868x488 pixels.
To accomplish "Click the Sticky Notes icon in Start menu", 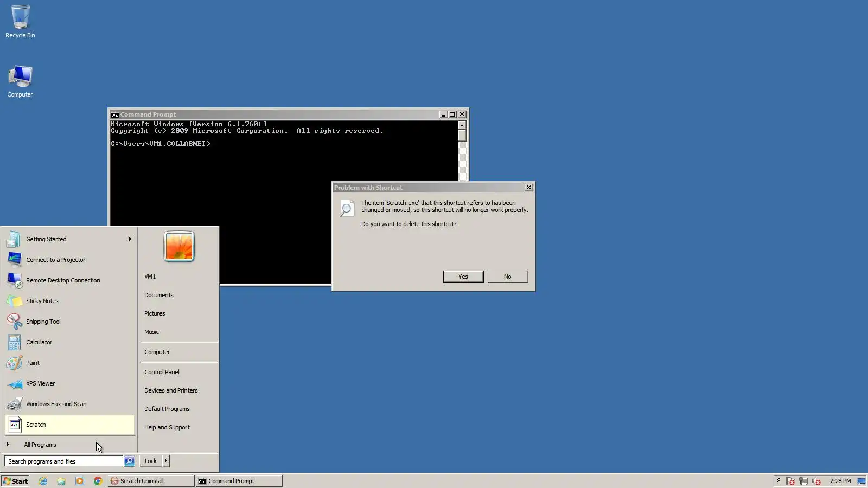I will pos(15,301).
